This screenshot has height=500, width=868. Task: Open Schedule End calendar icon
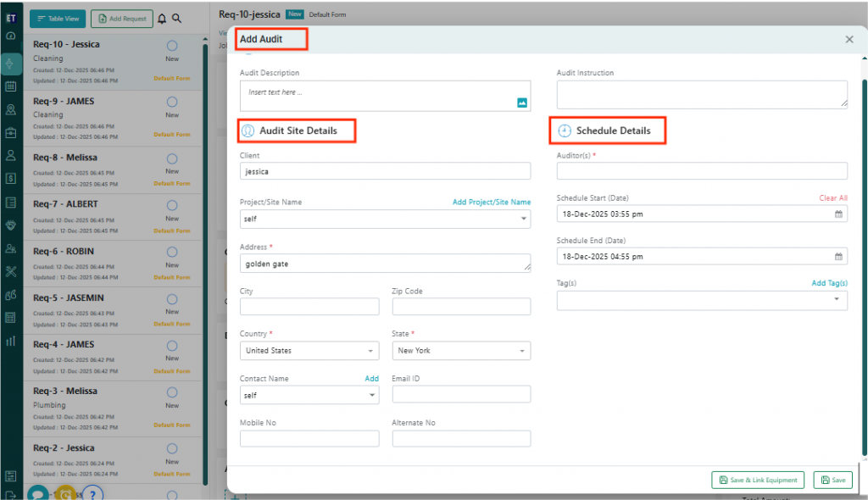click(x=838, y=257)
